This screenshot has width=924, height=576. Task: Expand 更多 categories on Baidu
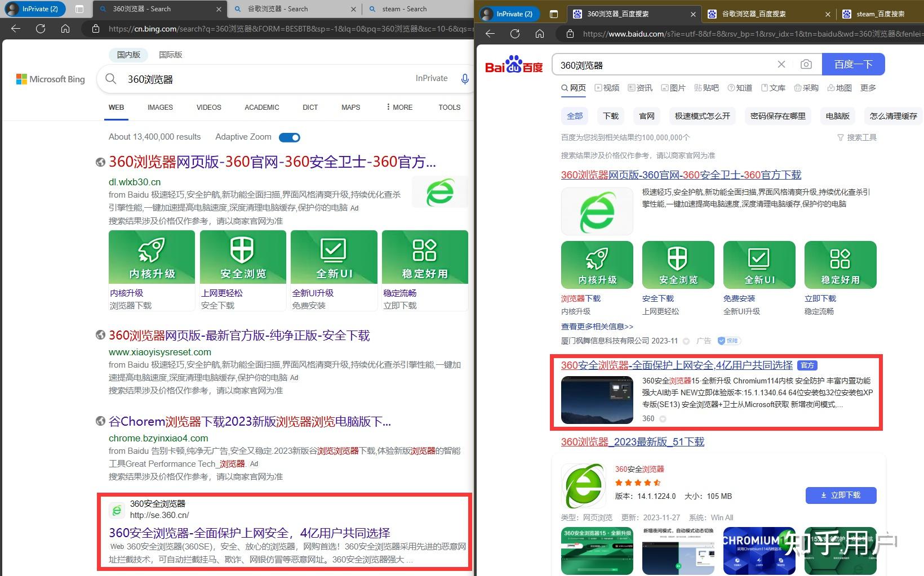[x=868, y=88]
